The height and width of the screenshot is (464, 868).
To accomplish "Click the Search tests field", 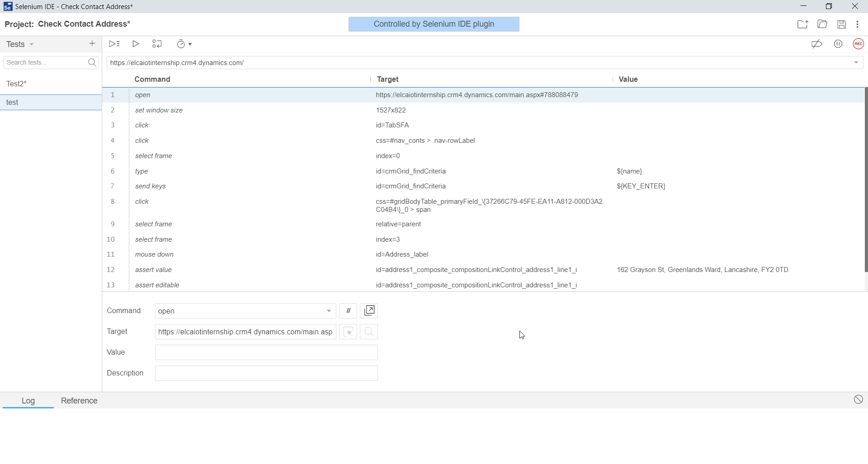I will pyautogui.click(x=45, y=62).
